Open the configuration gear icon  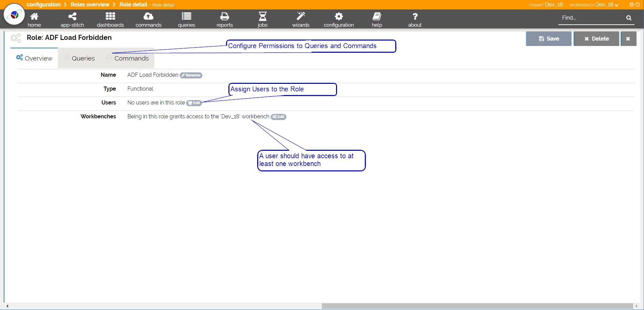(x=339, y=17)
